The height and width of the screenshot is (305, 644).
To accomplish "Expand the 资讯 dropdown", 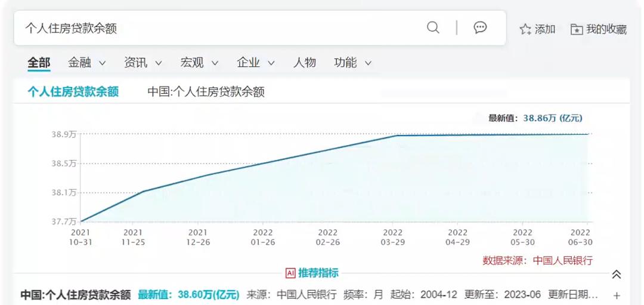I will point(143,63).
